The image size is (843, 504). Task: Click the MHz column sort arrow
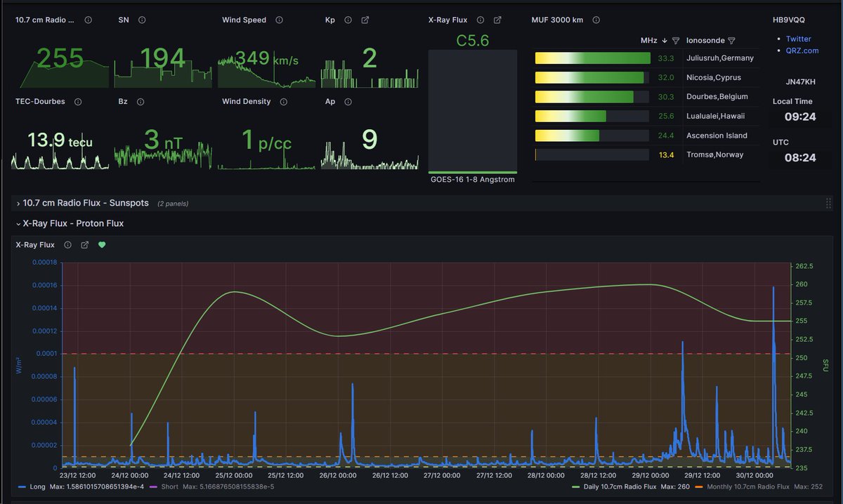pyautogui.click(x=665, y=41)
